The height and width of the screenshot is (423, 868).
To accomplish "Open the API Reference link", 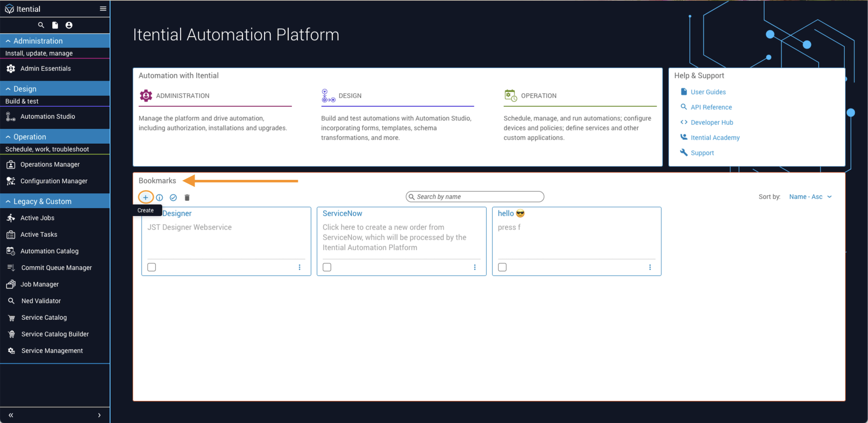I will point(711,107).
